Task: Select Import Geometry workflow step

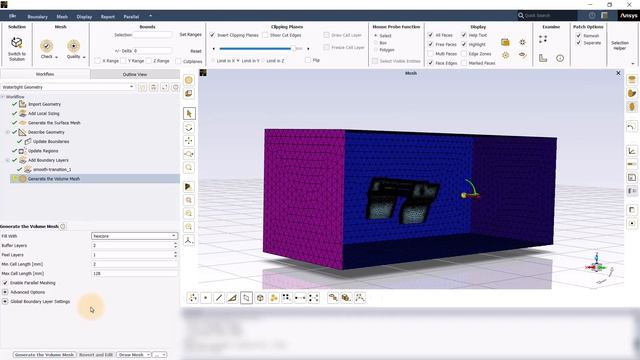Action: tap(44, 104)
